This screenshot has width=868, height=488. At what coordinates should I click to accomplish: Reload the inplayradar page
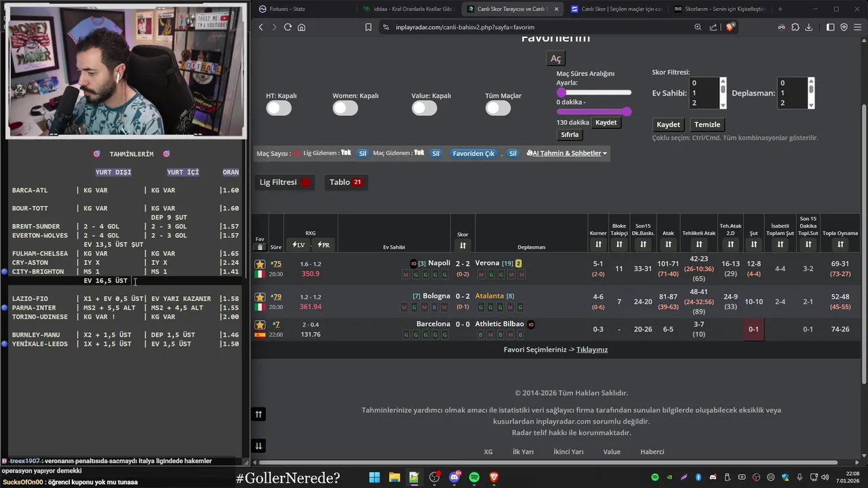tap(288, 27)
